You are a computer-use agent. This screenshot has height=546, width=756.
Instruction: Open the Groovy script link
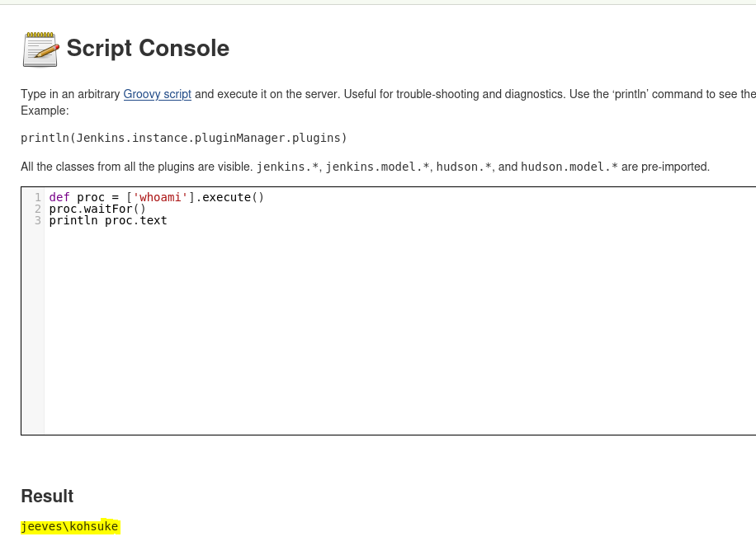click(157, 94)
